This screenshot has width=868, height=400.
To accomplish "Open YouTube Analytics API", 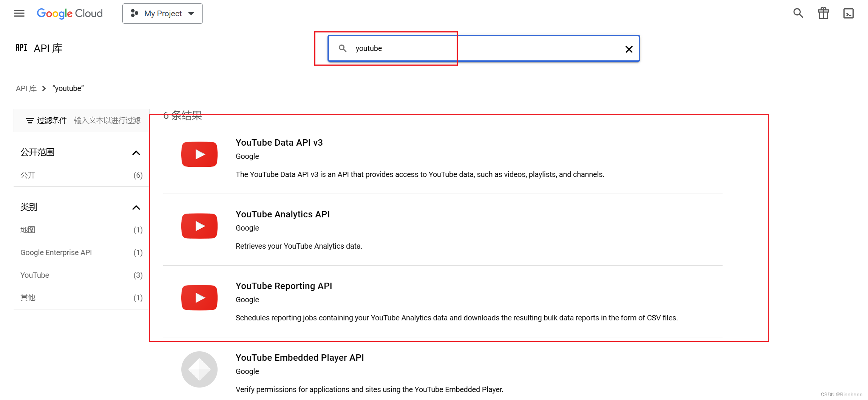I will click(x=283, y=214).
